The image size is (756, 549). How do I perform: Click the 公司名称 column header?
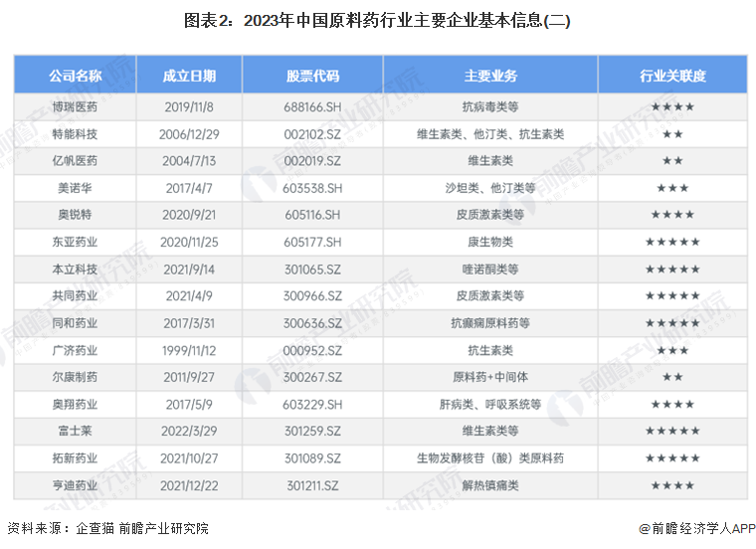click(76, 76)
